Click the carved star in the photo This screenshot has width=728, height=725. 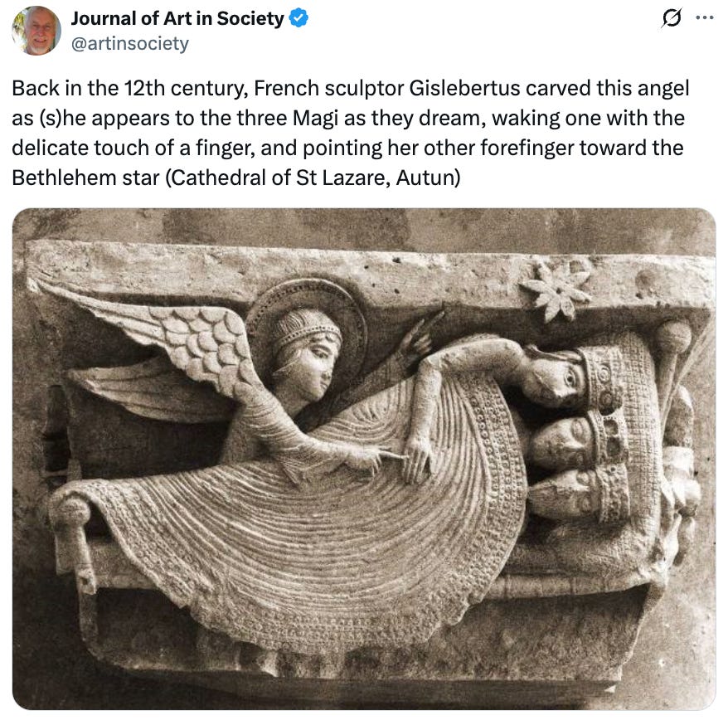pyautogui.click(x=555, y=290)
